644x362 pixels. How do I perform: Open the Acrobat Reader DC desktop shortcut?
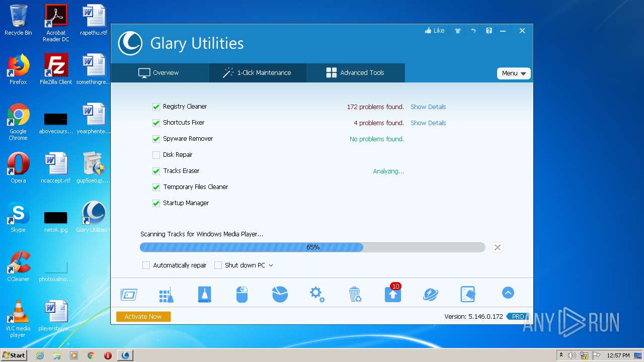point(56,23)
